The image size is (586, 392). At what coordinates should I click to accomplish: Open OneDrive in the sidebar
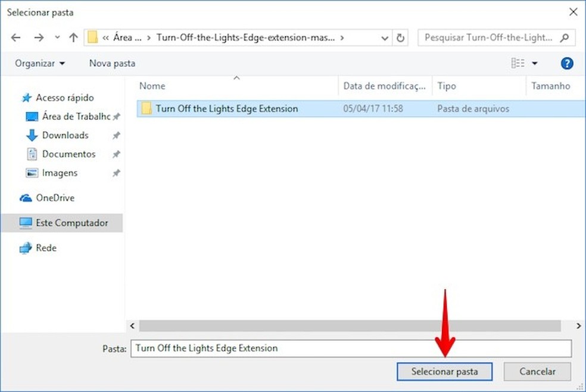point(55,198)
